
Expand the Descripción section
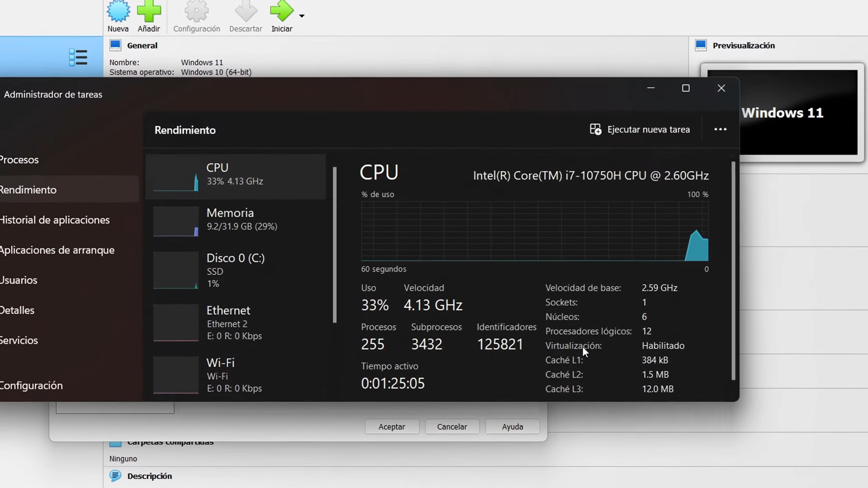coord(149,476)
